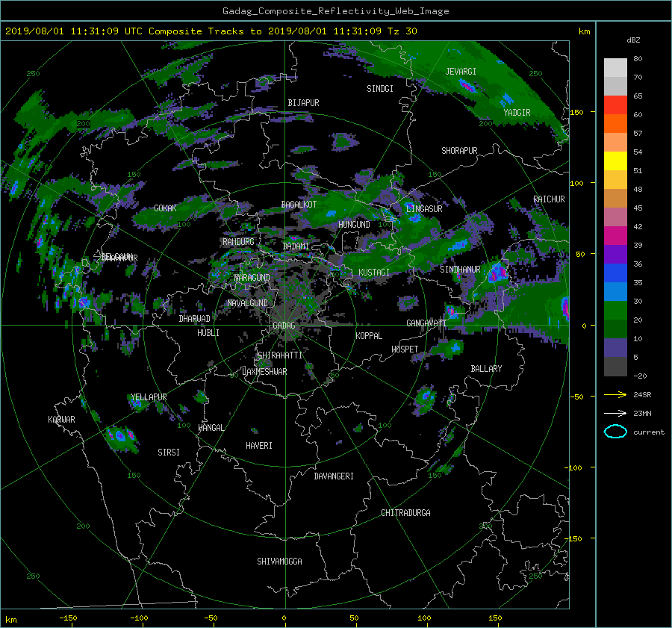The height and width of the screenshot is (628, 672).
Task: Click the BAGALKOT city label
Action: [299, 205]
